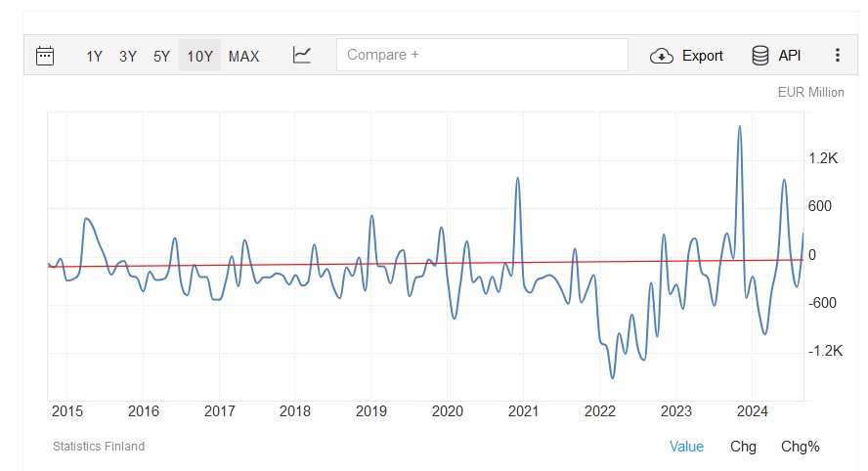This screenshot has width=868, height=471.
Task: Click the API database icon
Action: click(x=759, y=56)
